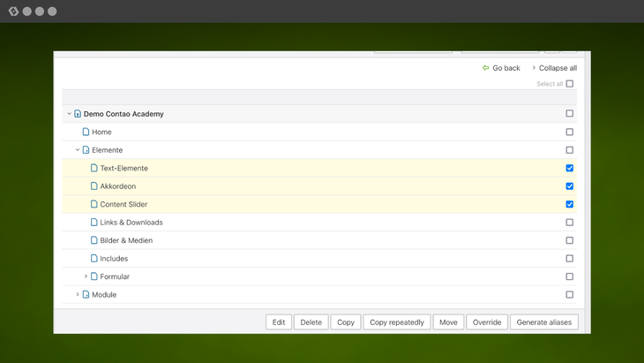The image size is (644, 363).
Task: Click the Demo Contao Academy root icon
Action: pos(78,114)
